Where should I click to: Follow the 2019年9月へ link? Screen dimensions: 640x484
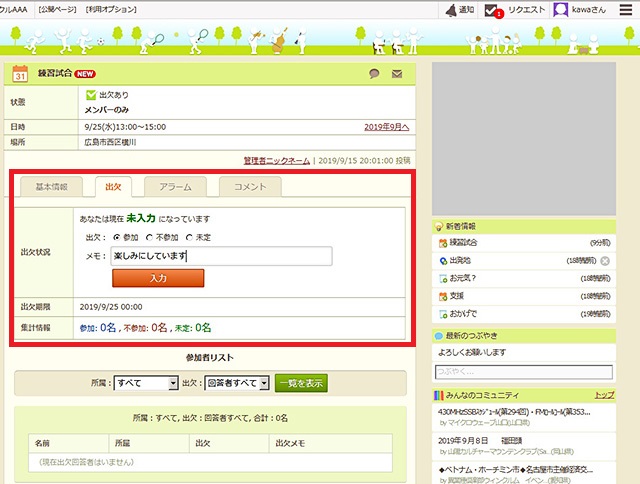tap(386, 128)
